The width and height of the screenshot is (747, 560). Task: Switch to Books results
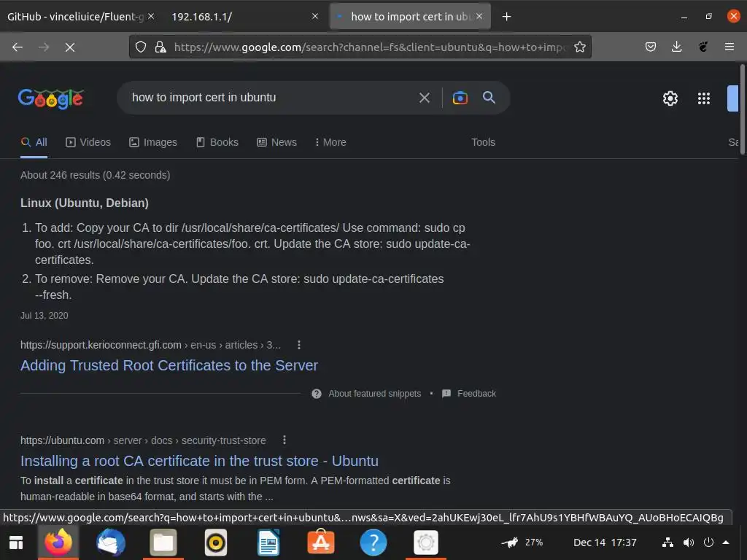click(x=217, y=142)
